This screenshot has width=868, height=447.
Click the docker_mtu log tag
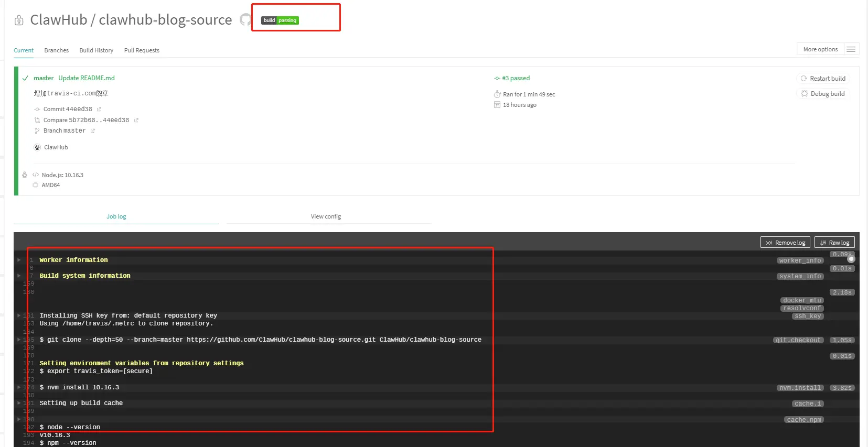[x=802, y=300]
